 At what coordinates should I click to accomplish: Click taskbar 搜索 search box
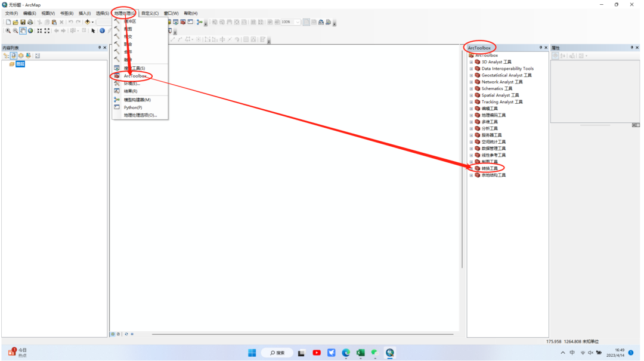pos(277,353)
